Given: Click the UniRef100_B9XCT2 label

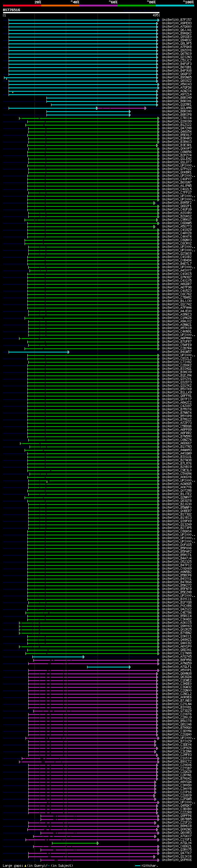Looking at the screenshot, I should pyautogui.click(x=176, y=762).
